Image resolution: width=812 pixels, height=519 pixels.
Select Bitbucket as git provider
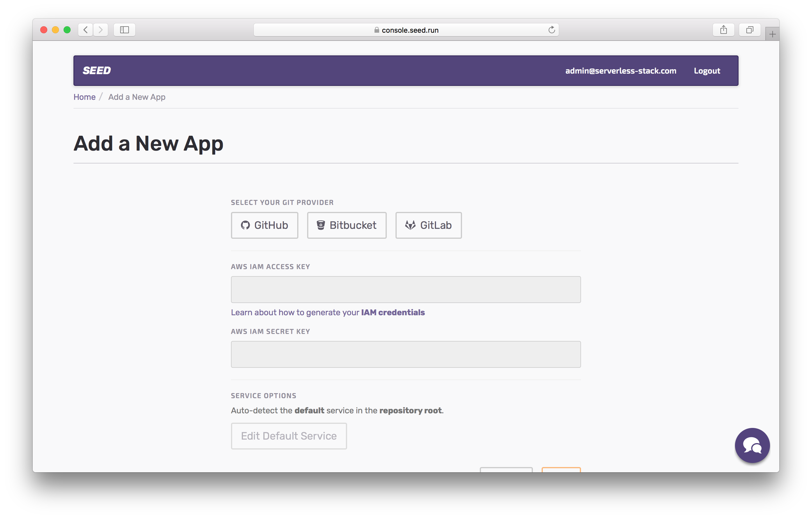pyautogui.click(x=347, y=225)
